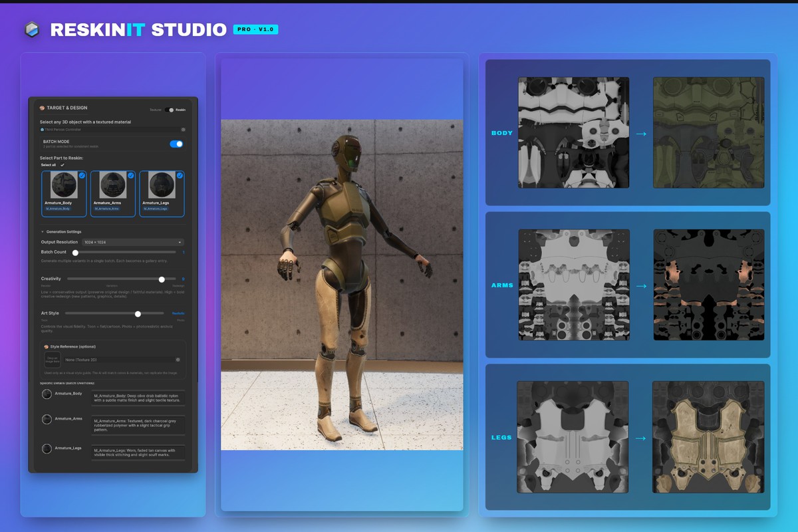798x532 pixels.
Task: Click the 'Armature_Legs' card name text
Action: point(156,203)
